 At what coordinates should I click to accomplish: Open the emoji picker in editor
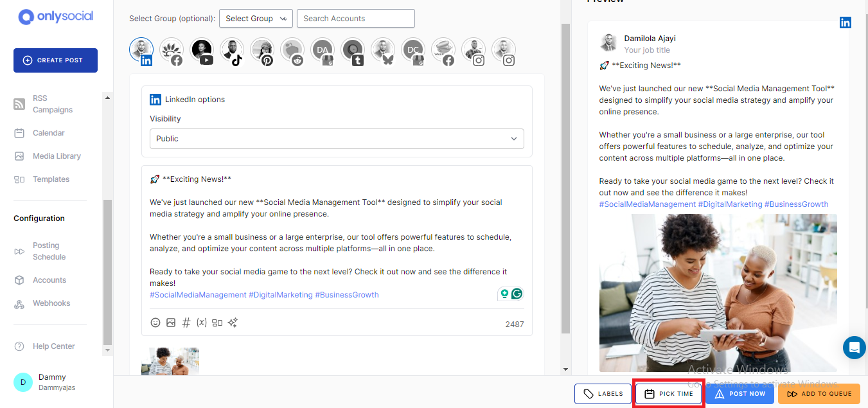[155, 323]
